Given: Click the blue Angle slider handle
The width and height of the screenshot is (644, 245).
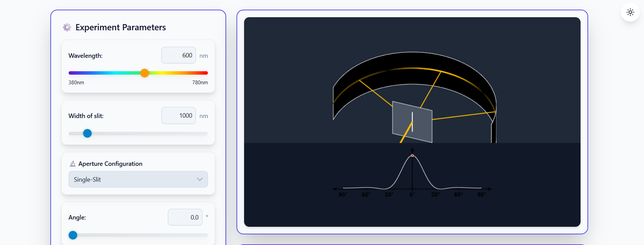Looking at the screenshot, I should click(73, 235).
